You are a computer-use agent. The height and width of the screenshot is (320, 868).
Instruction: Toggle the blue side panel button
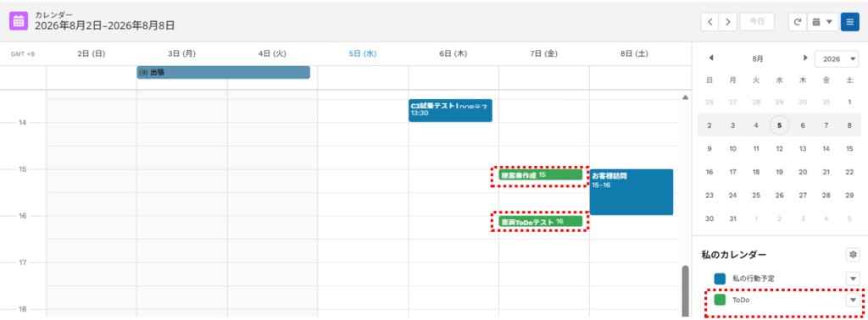point(849,22)
